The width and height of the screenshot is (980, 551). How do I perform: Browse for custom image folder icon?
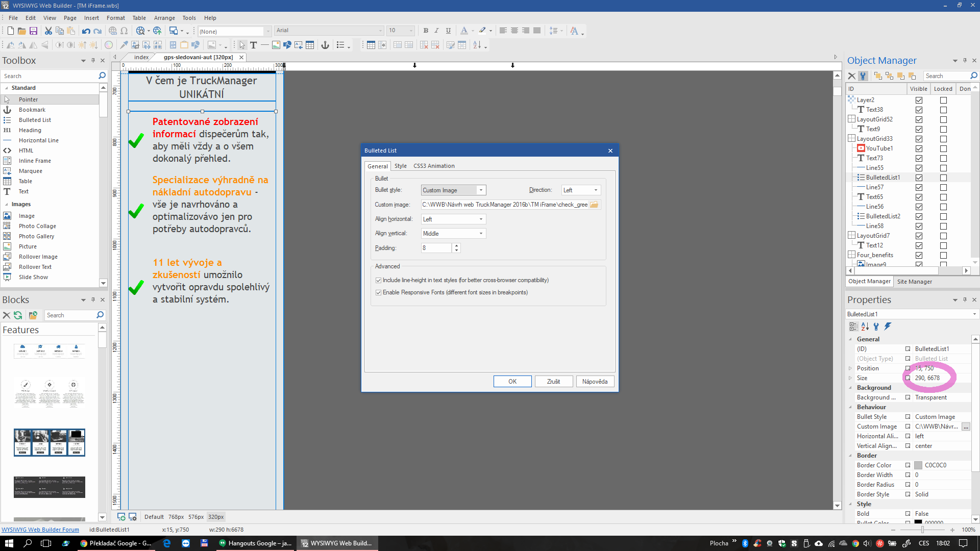(594, 205)
